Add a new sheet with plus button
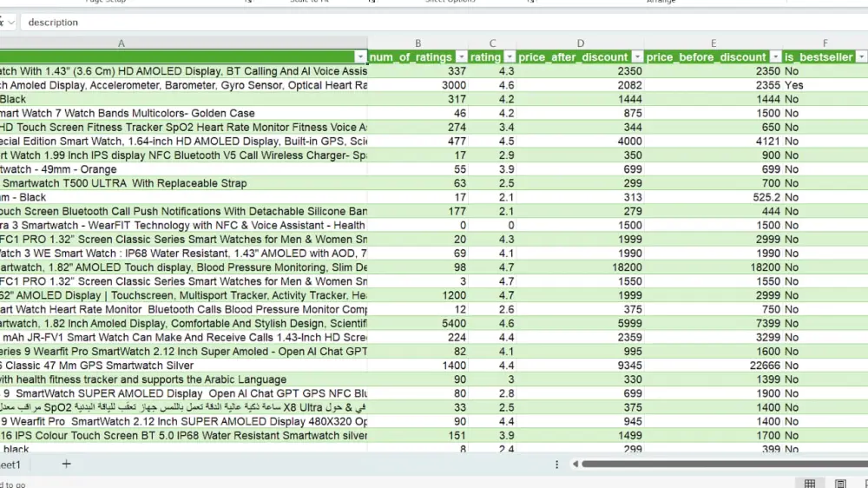The height and width of the screenshot is (488, 868). tap(67, 465)
